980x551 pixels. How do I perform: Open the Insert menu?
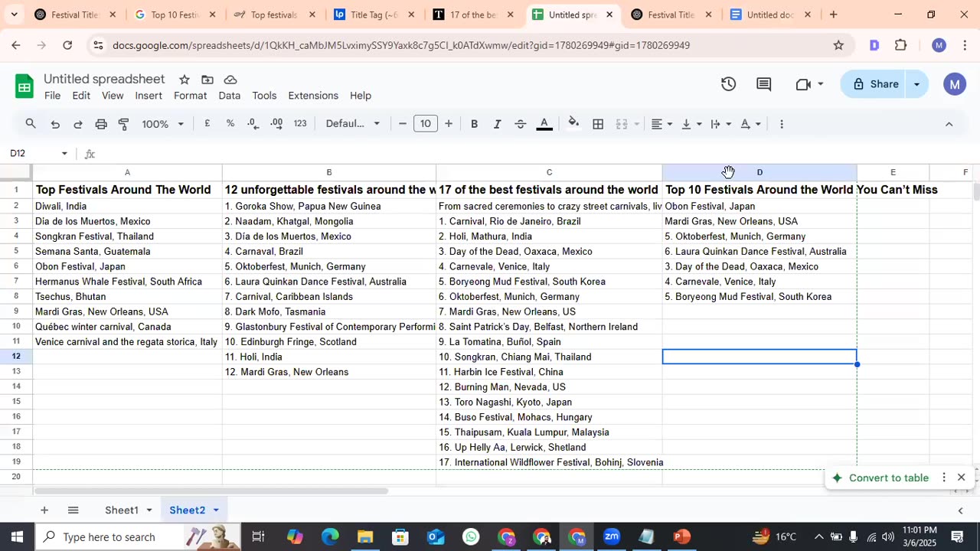(149, 96)
